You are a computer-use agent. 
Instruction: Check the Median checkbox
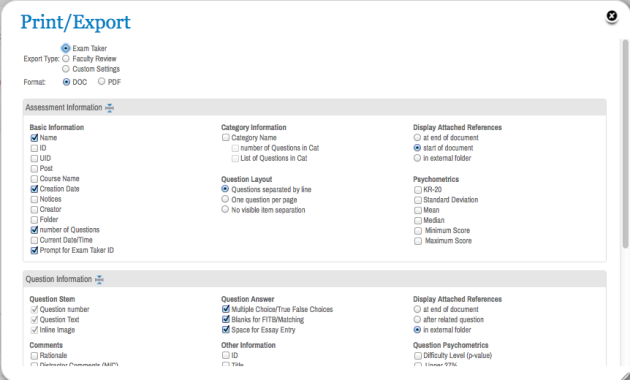(x=418, y=221)
